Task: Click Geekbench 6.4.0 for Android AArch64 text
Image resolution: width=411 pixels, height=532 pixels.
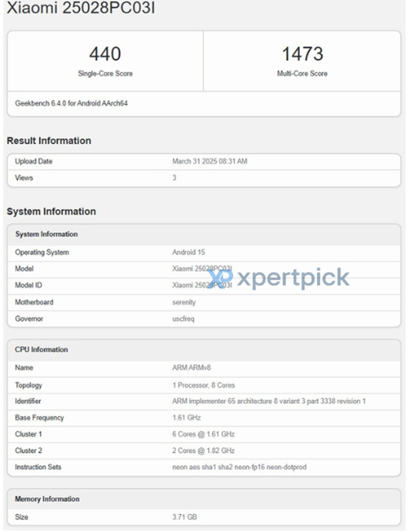Action: [71, 103]
